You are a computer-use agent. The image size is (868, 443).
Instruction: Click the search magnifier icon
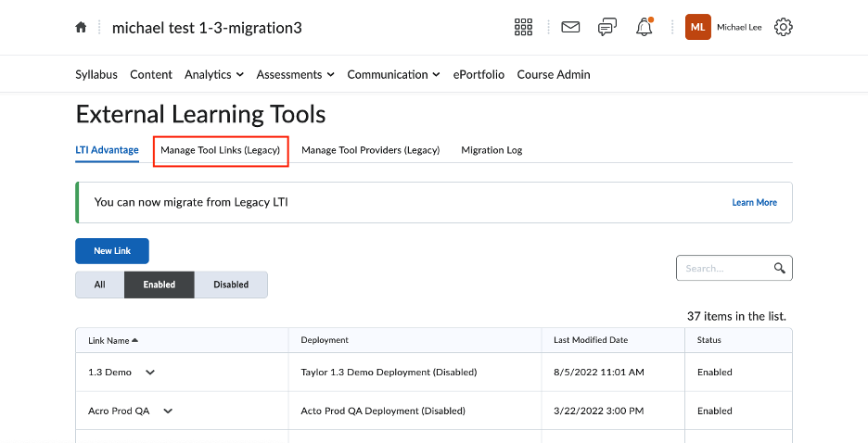coord(779,268)
